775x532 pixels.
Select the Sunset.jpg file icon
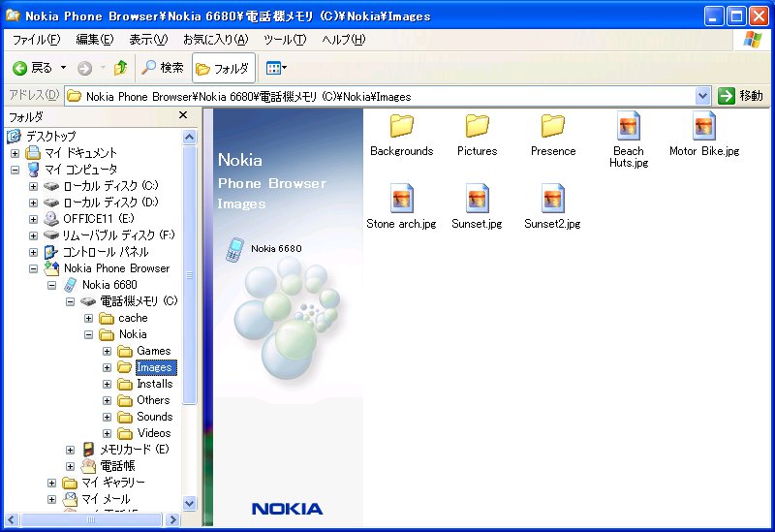477,199
